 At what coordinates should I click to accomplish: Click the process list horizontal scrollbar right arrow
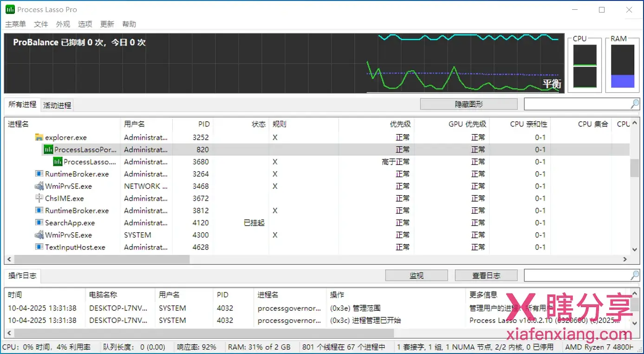pyautogui.click(x=625, y=259)
